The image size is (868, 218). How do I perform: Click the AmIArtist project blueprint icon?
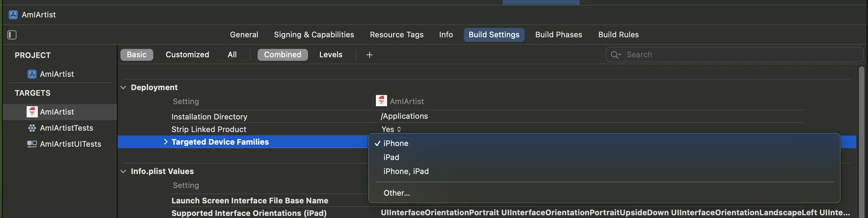pos(32,74)
